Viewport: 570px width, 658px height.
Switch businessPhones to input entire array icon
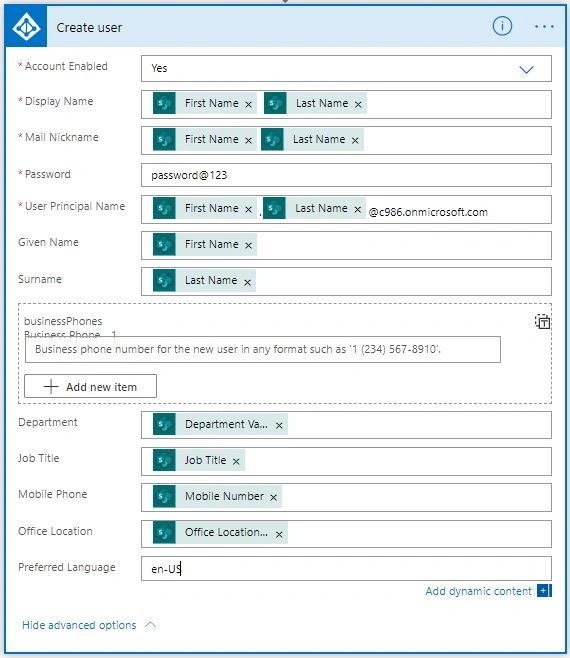(542, 321)
